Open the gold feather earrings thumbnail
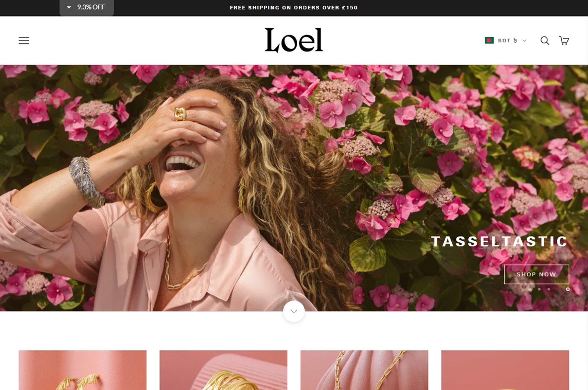This screenshot has height=390, width=588. [83, 370]
